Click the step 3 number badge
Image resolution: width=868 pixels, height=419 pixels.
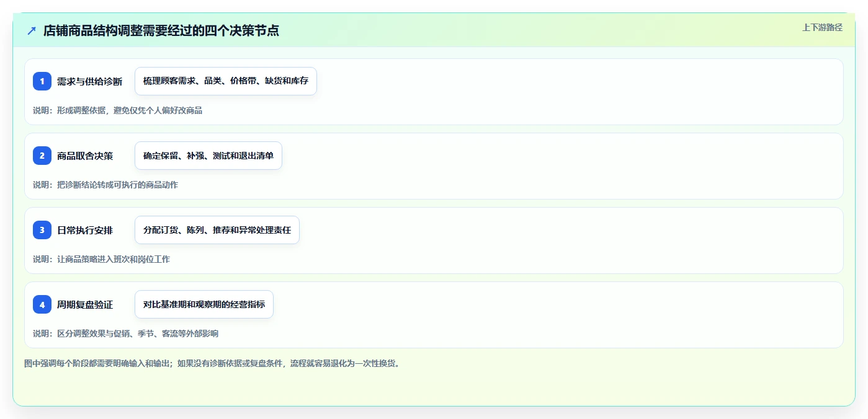tap(42, 230)
